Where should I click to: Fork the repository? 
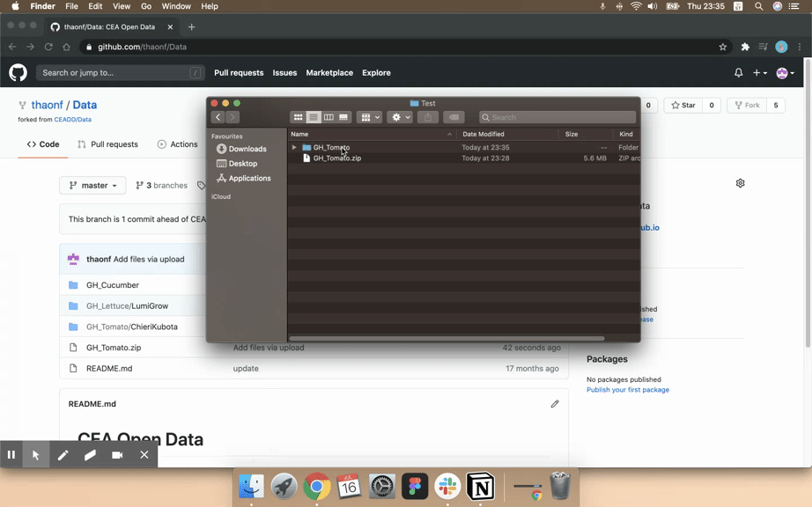click(x=747, y=106)
